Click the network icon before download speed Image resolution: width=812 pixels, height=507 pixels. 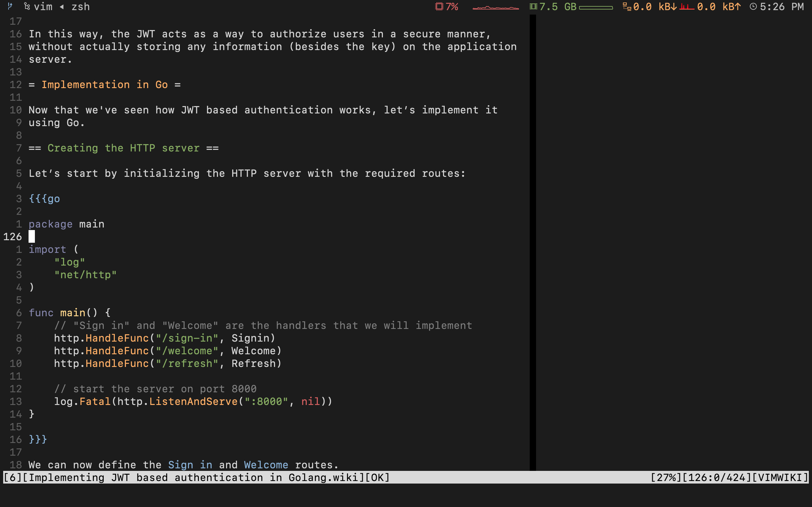(626, 6)
